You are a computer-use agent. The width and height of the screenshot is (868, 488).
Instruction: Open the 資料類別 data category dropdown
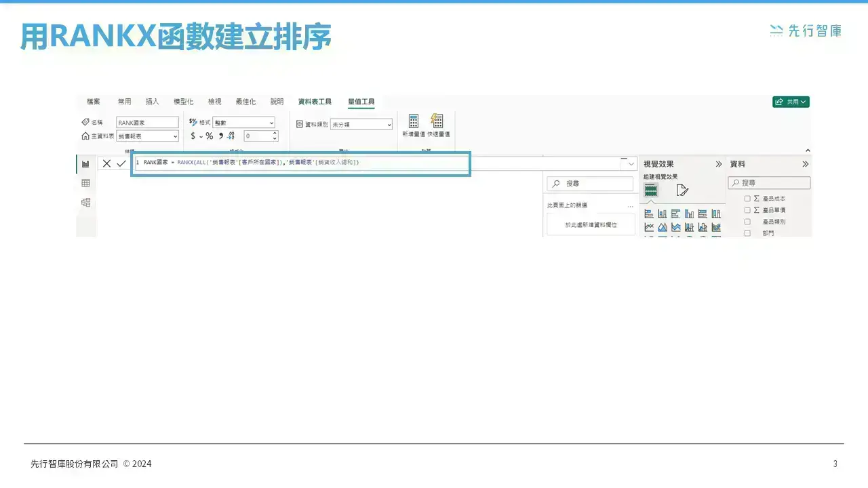tap(361, 125)
